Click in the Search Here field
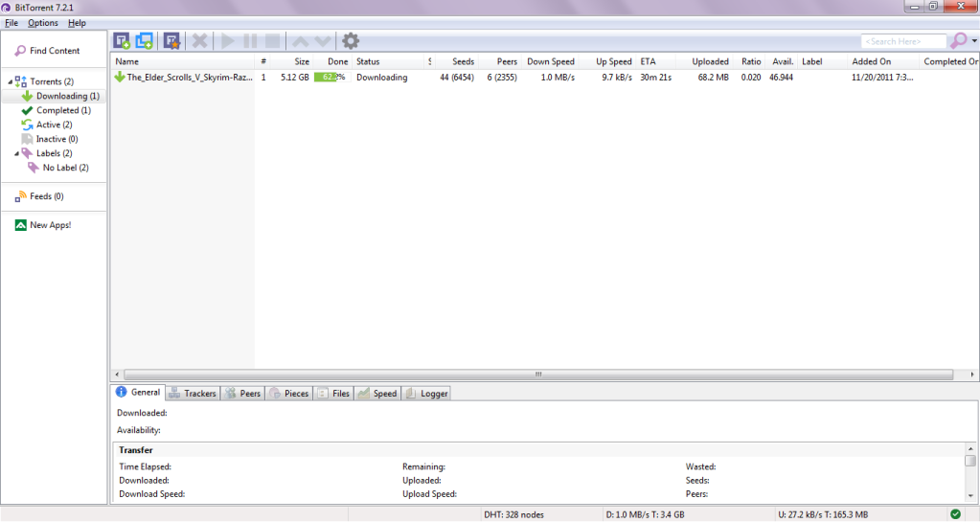 pos(902,41)
